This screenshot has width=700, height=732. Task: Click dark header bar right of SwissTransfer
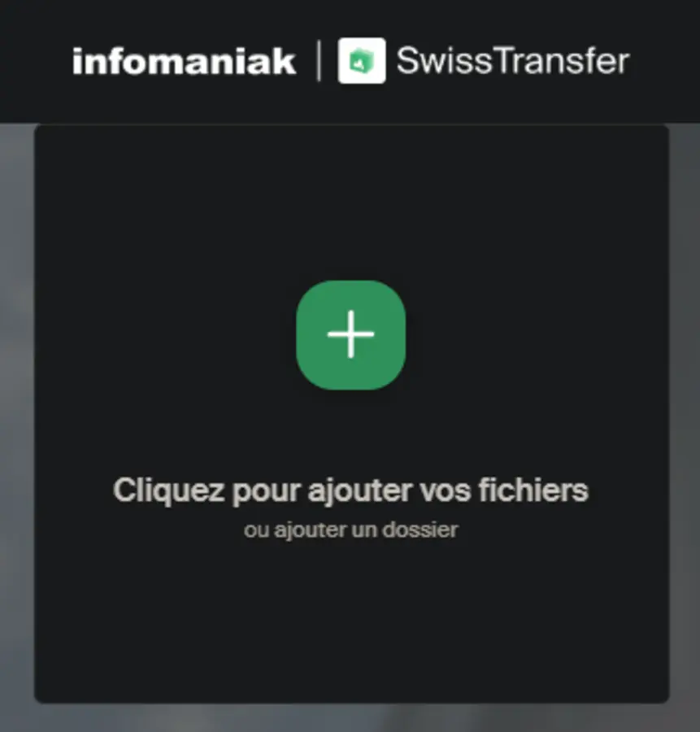click(665, 61)
